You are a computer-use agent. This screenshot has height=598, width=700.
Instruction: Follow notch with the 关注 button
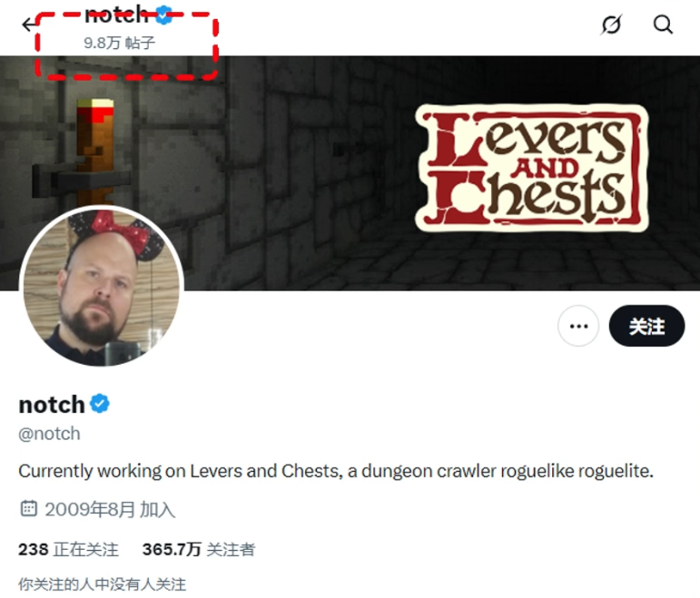646,326
